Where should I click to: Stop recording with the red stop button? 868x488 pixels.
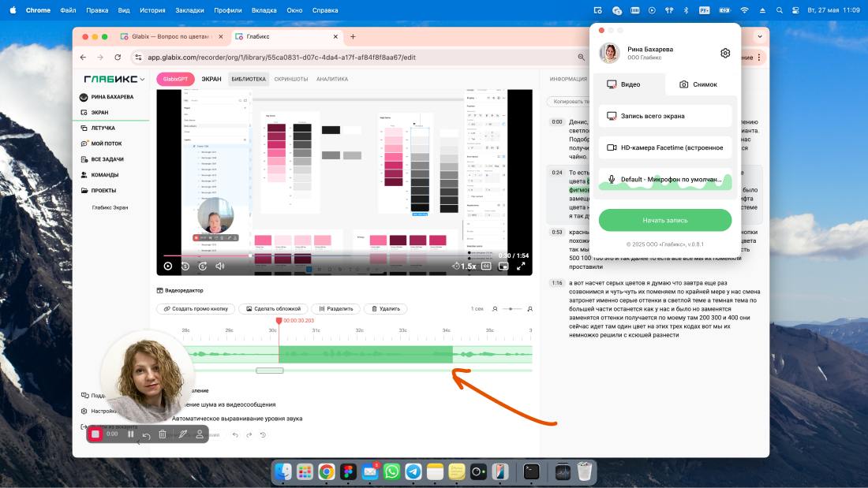point(95,434)
